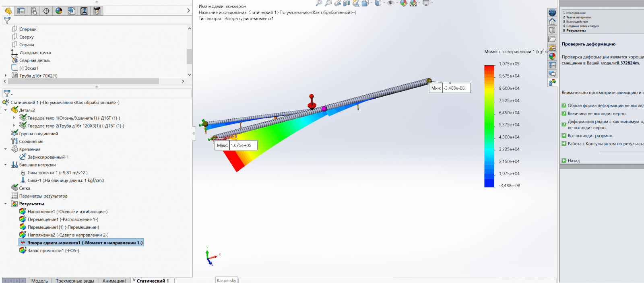Image resolution: width=644 pixels, height=283 pixels.
Task: Click the filter funnel icon above feature tree
Action: point(7,20)
